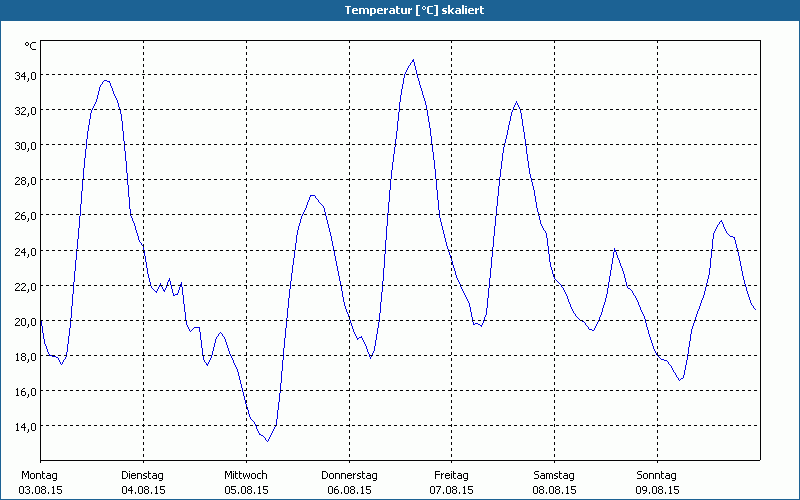Select the Freitag 07.08.15 date label

pyautogui.click(x=451, y=483)
